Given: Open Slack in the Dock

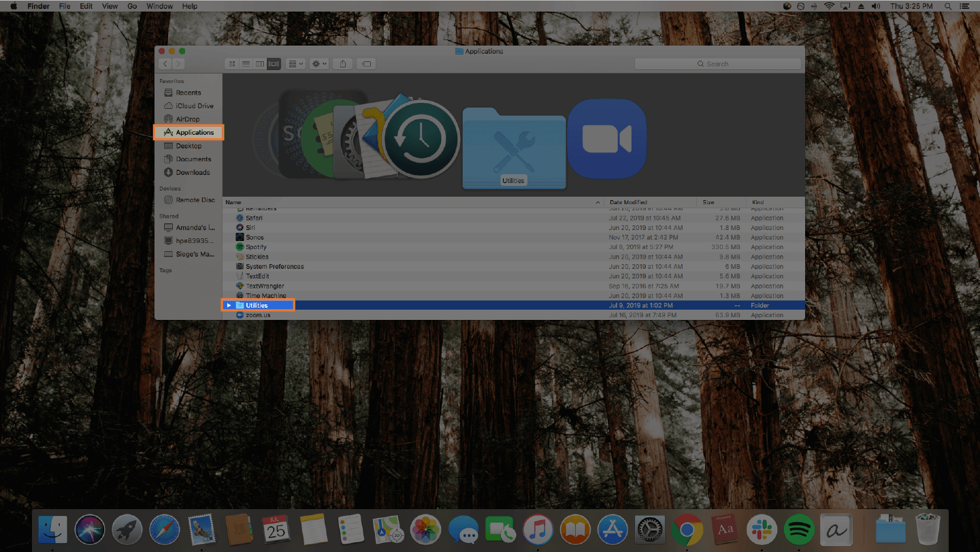Looking at the screenshot, I should [762, 529].
